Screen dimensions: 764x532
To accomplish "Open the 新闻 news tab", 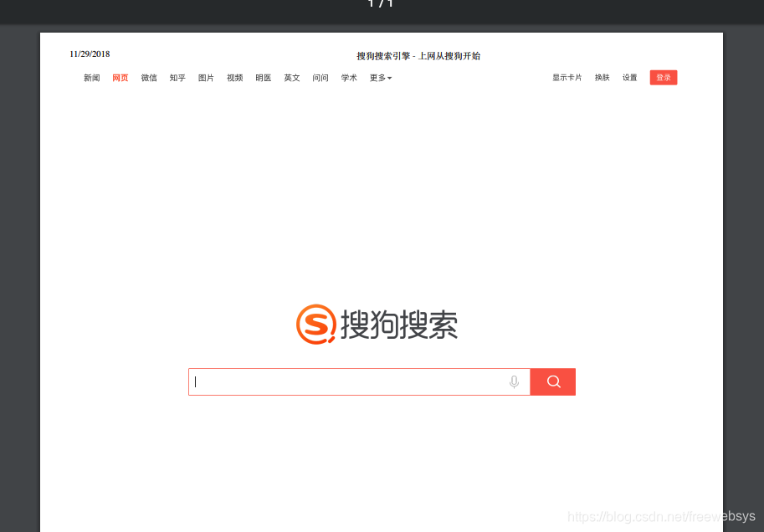I will pyautogui.click(x=91, y=78).
